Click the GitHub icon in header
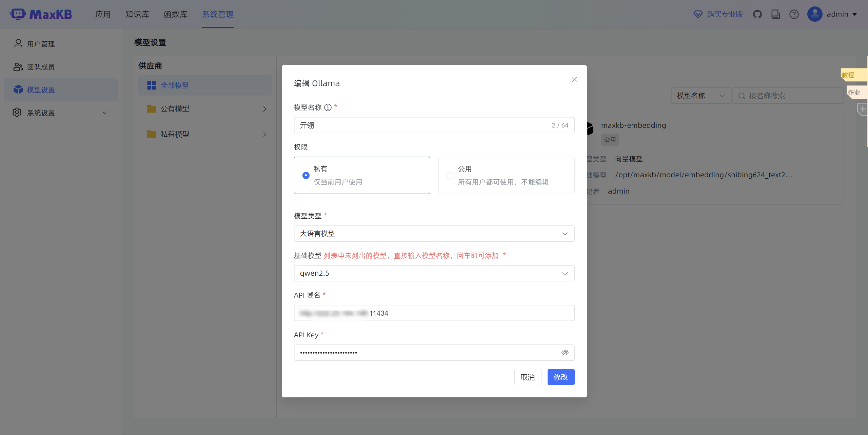Viewport: 868px width, 435px height. pos(757,14)
